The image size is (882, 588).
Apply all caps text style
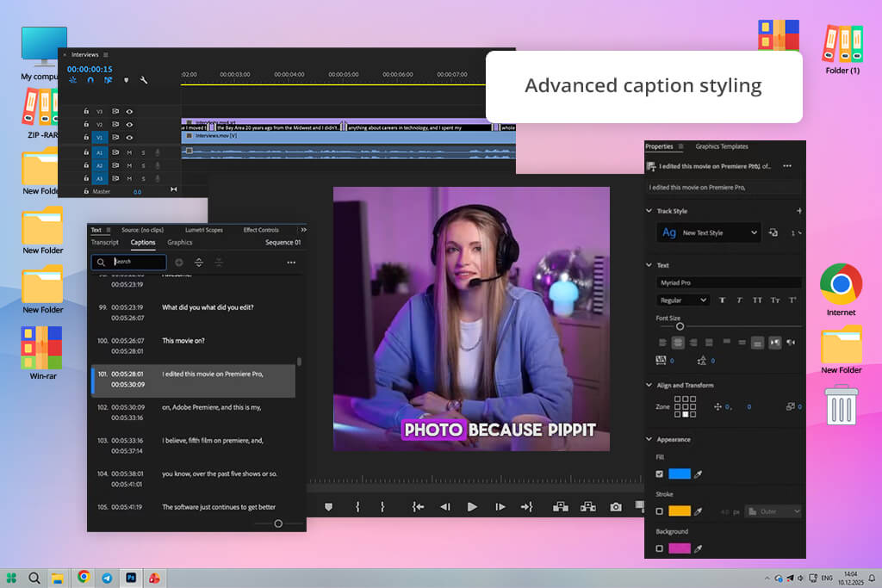click(x=757, y=300)
